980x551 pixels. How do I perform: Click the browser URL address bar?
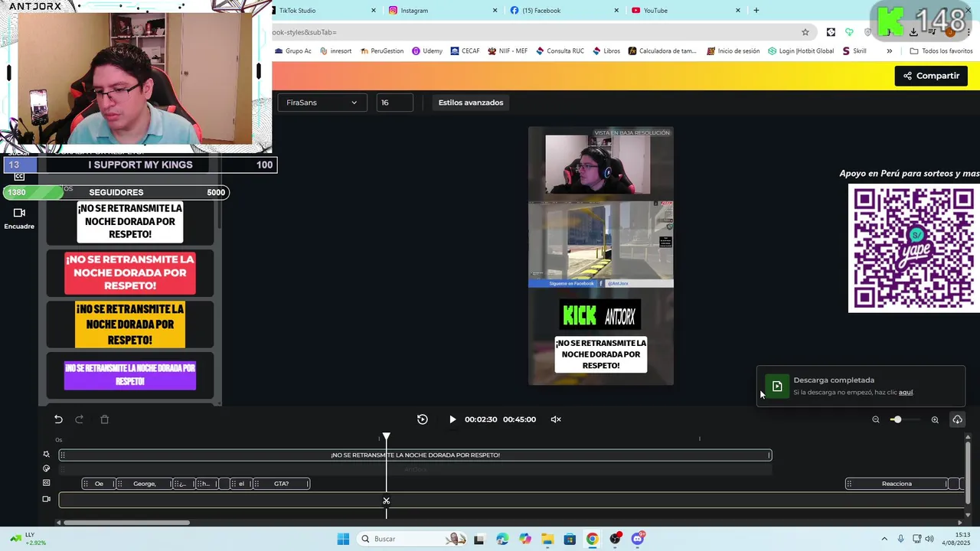point(536,32)
